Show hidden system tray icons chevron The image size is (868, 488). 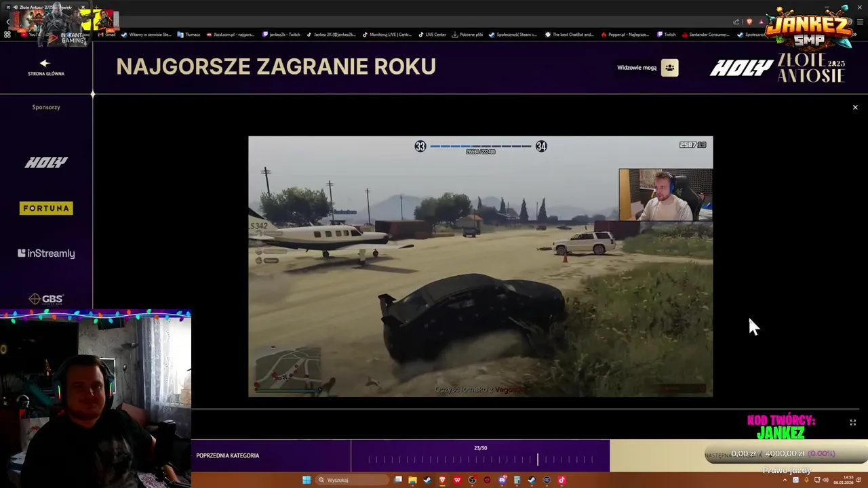coord(785,480)
